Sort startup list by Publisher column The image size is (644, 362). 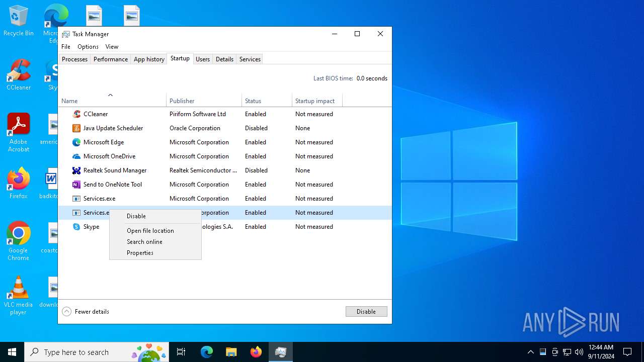(x=204, y=101)
